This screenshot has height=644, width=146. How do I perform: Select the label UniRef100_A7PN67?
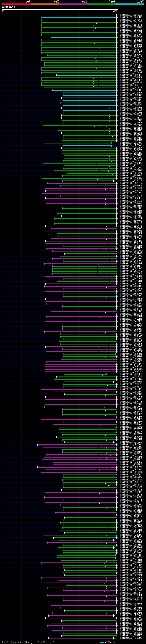tap(131, 123)
